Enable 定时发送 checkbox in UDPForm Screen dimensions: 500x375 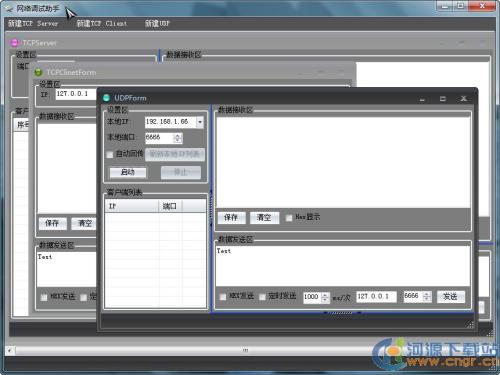[262, 297]
